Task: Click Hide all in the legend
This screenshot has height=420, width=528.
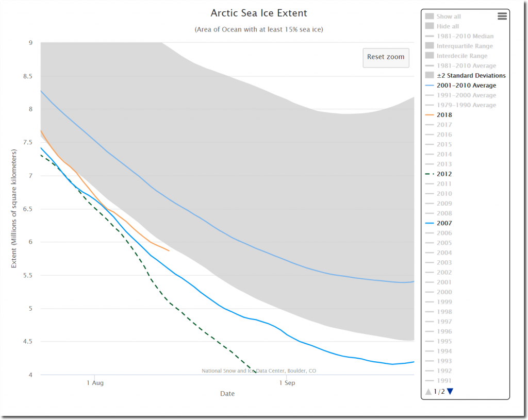Action: [x=448, y=26]
